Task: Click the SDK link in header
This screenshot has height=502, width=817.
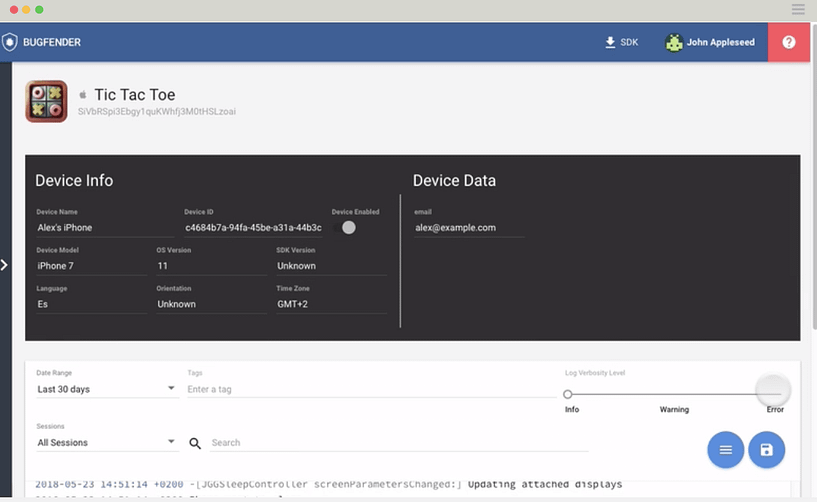Action: pyautogui.click(x=622, y=42)
